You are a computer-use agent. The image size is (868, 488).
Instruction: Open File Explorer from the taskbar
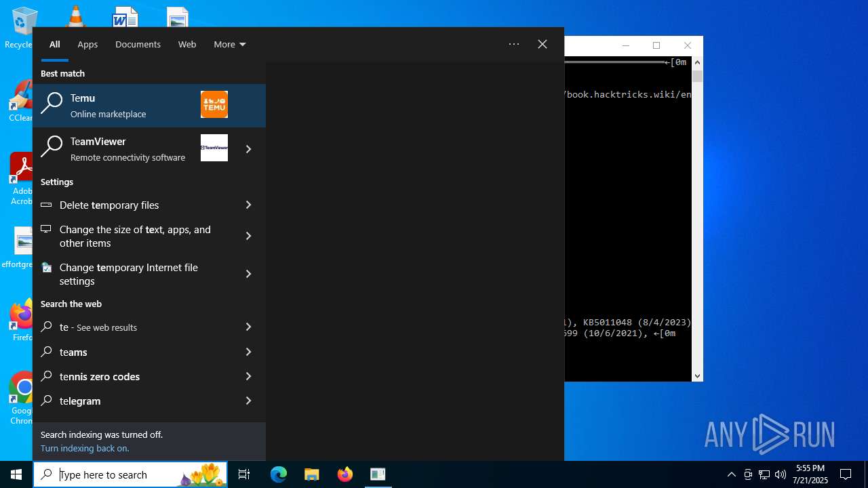pyautogui.click(x=312, y=474)
